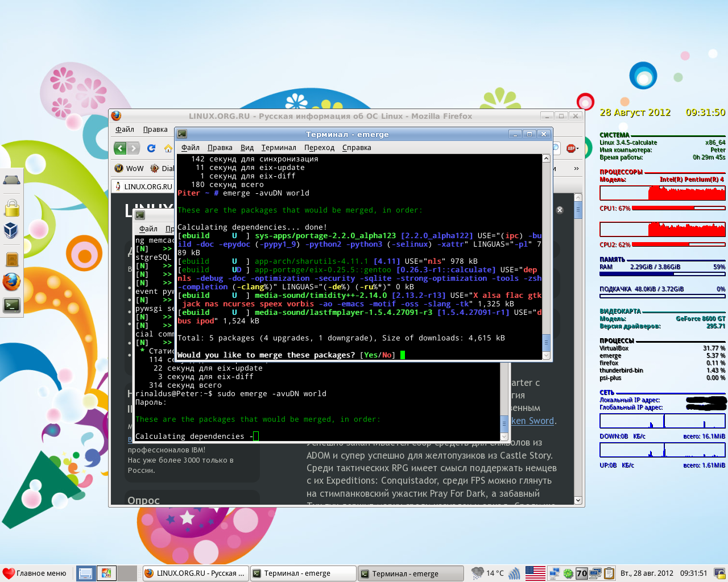This screenshot has height=582, width=728.
Task: Launch VirtualBox from left dock
Action: click(x=11, y=231)
